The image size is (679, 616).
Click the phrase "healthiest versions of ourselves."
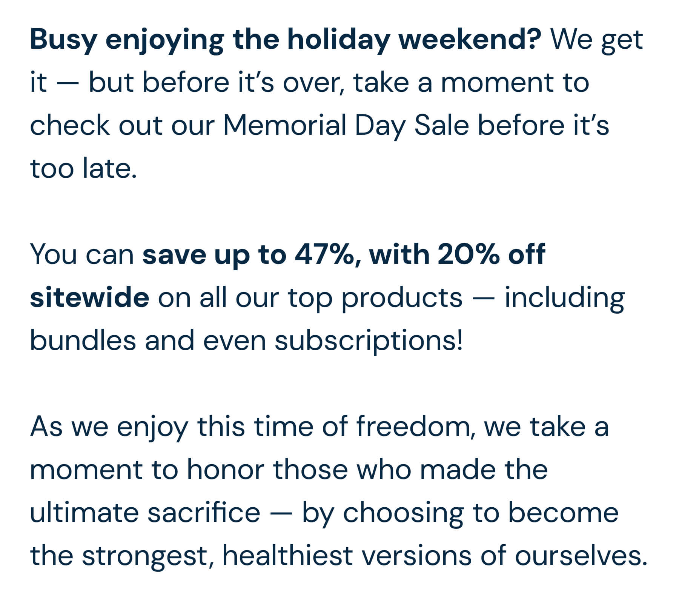point(434,556)
